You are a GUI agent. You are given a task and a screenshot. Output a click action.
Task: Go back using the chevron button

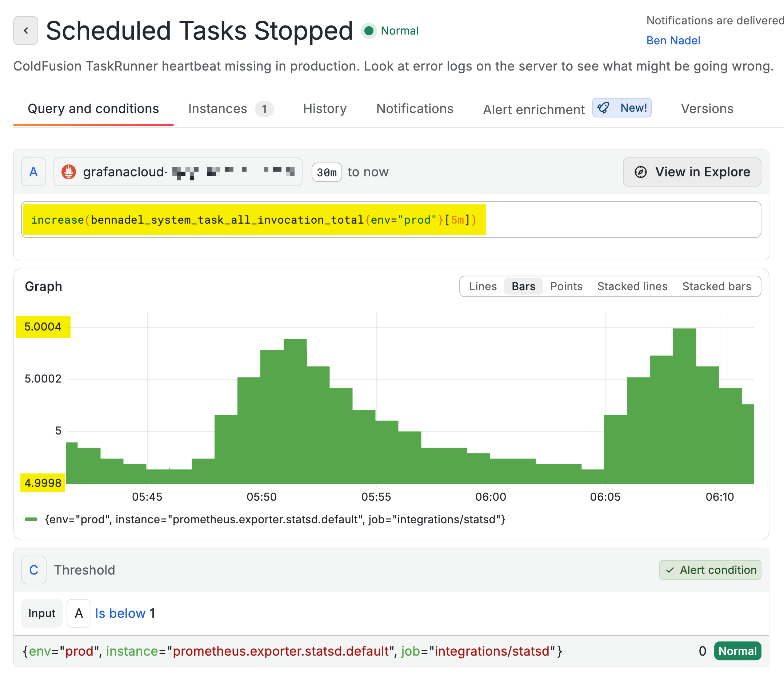[x=25, y=31]
